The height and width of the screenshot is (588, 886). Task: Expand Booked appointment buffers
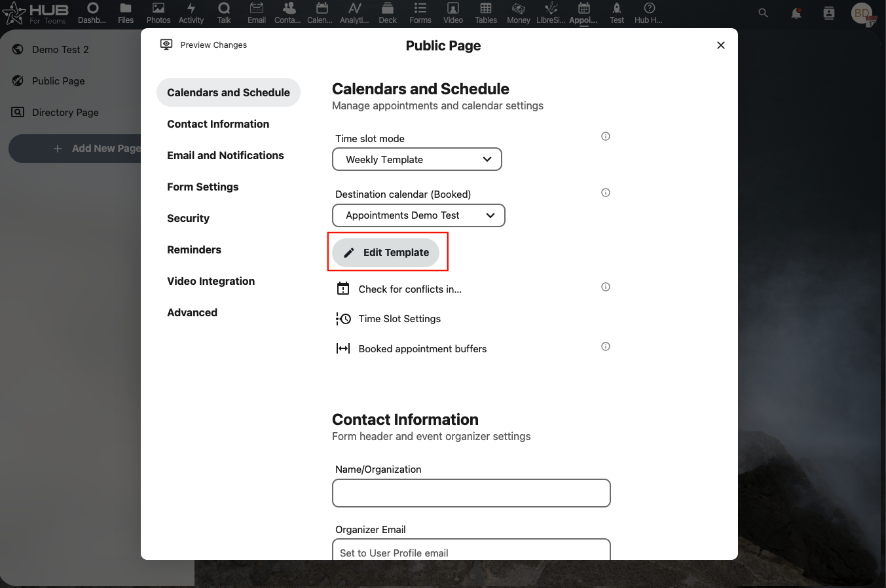pyautogui.click(x=411, y=348)
